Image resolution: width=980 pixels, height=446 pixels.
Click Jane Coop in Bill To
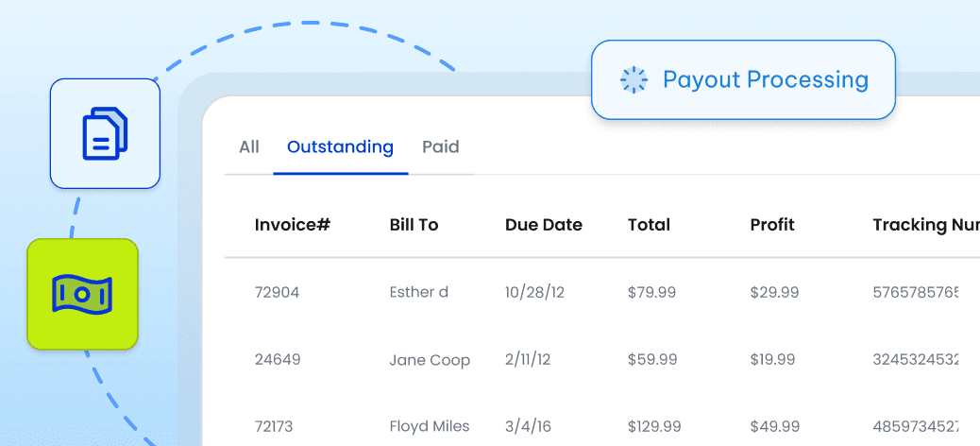click(x=430, y=360)
